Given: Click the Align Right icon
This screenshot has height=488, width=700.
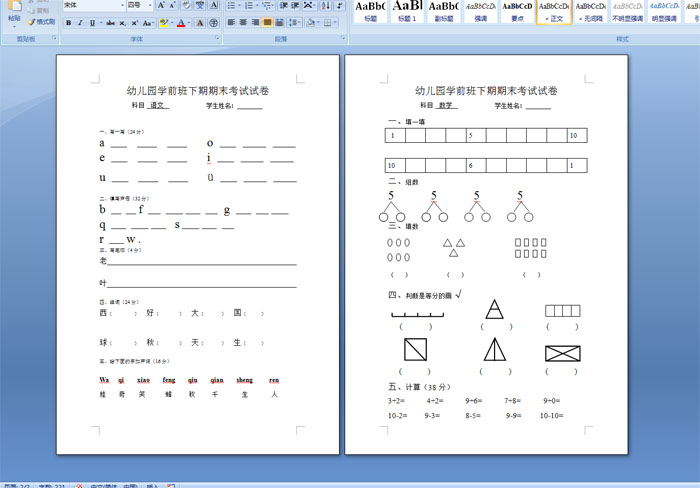Looking at the screenshot, I should [255, 23].
